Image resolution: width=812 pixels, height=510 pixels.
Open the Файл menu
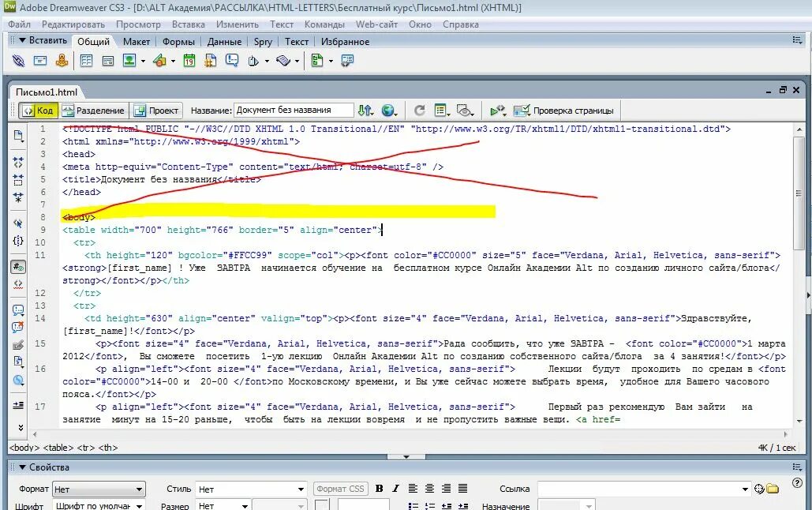(19, 24)
